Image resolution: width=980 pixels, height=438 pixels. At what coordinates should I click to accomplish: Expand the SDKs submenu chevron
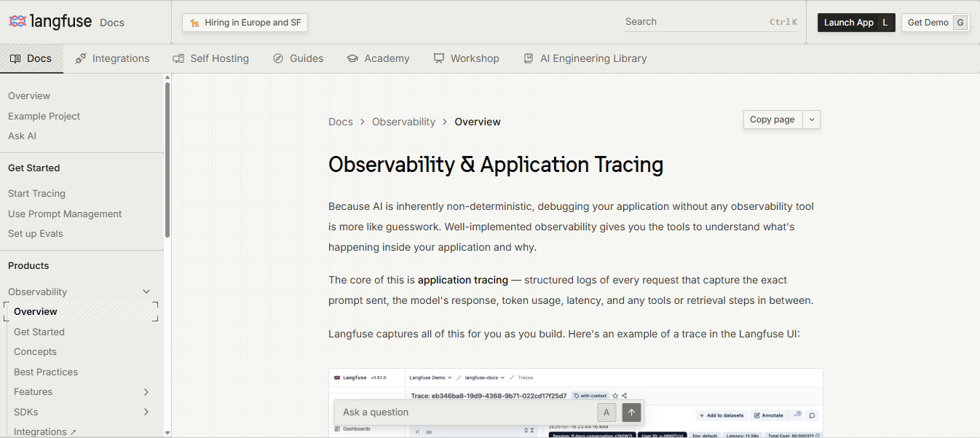tap(146, 412)
